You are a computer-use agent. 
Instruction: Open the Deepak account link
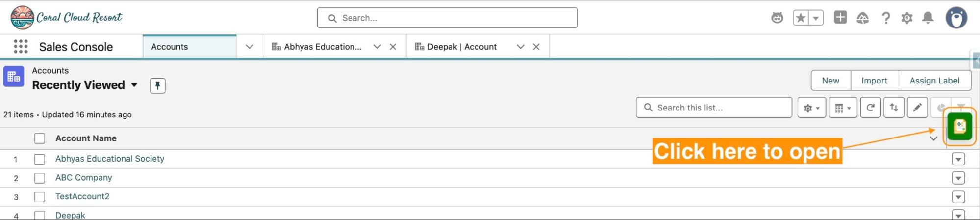coord(70,215)
